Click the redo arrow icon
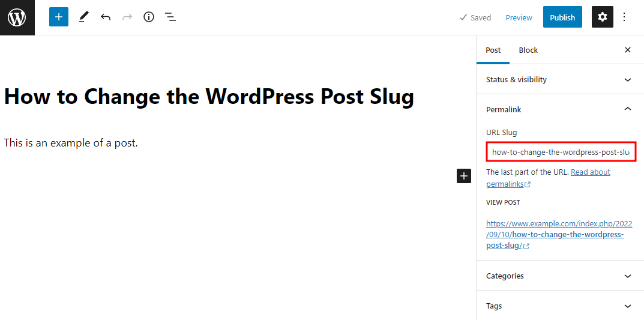Screen dimensions: 644x320 point(127,17)
